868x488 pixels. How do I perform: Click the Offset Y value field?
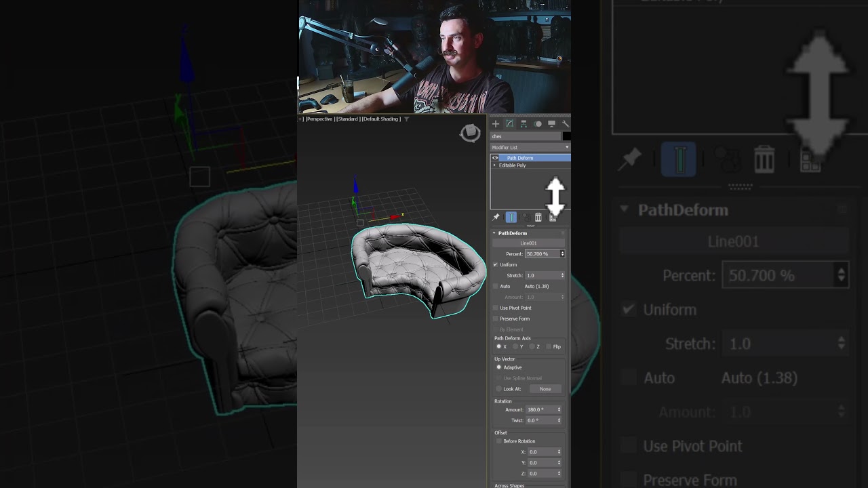pos(542,462)
